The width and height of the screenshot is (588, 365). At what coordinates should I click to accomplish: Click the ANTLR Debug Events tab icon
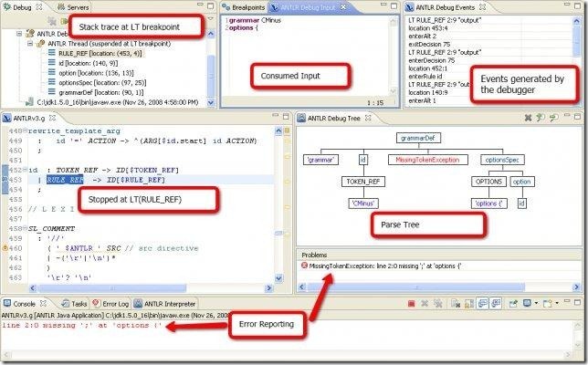(410, 7)
